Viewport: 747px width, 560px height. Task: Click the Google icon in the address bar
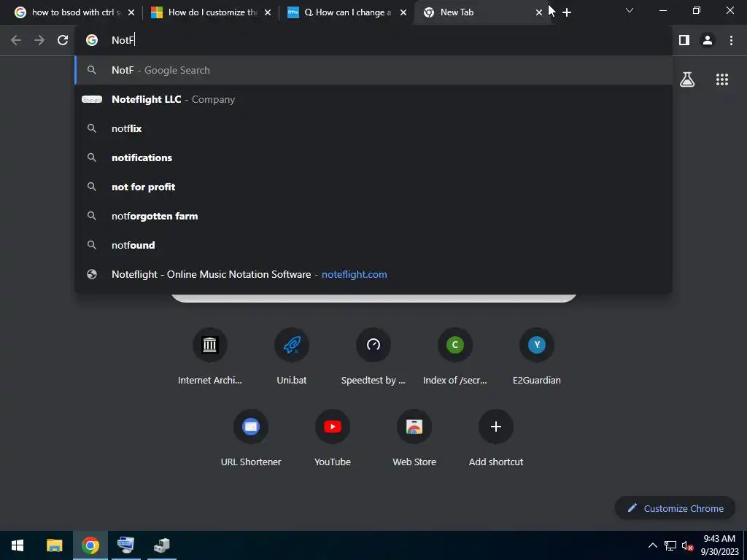click(92, 41)
